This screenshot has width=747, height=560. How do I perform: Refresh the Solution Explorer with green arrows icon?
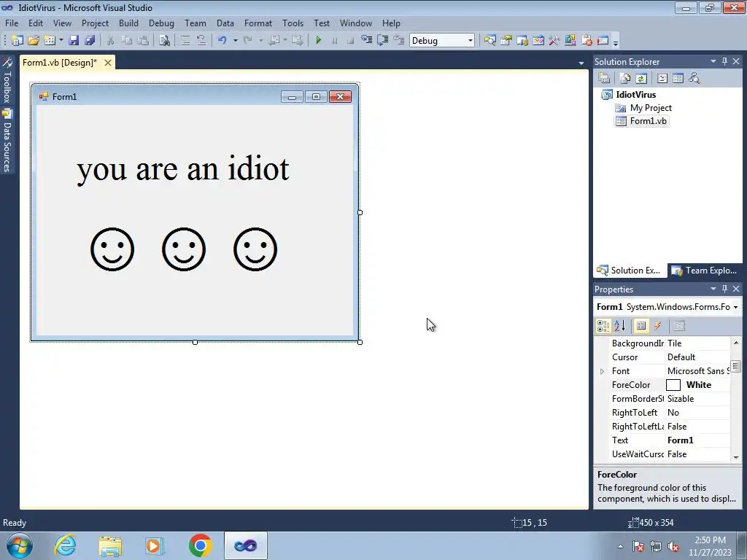(x=641, y=78)
